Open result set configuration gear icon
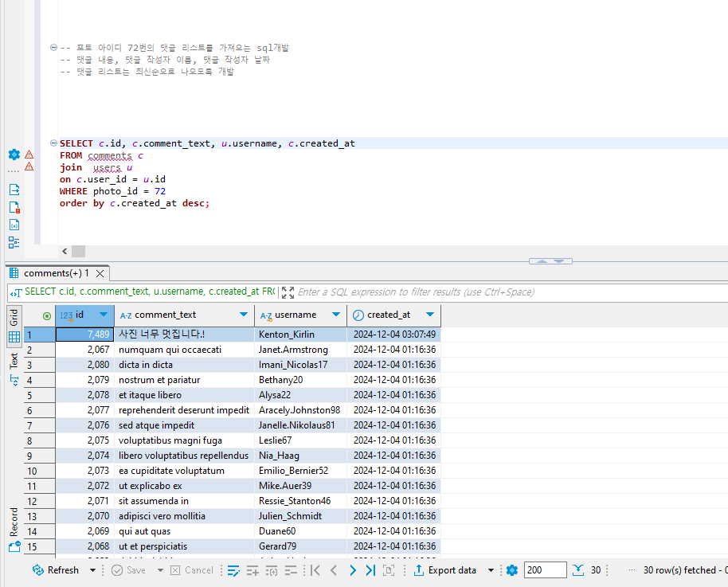Viewport: 728px width, 587px height. click(511, 570)
